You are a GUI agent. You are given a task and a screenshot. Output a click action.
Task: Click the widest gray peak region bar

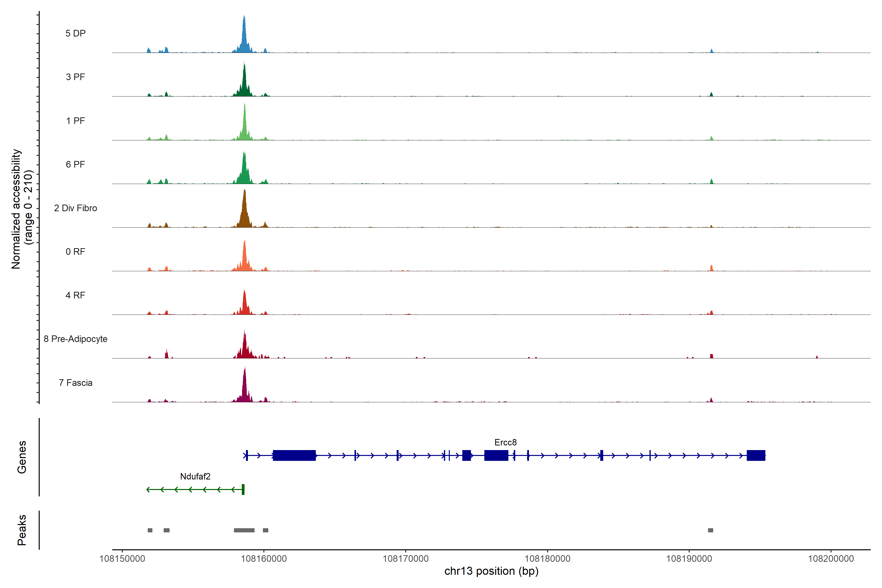coord(244,530)
